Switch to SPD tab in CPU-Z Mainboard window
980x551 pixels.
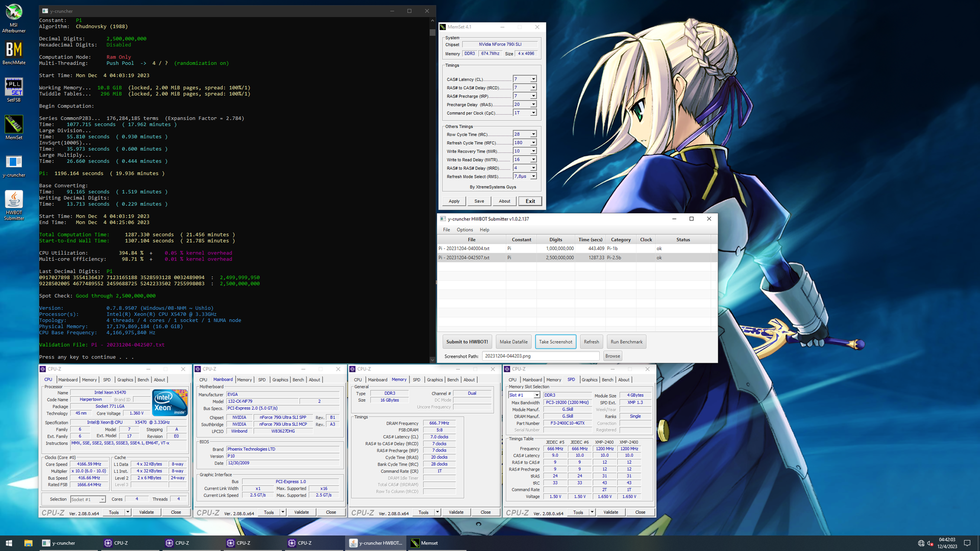(x=262, y=380)
